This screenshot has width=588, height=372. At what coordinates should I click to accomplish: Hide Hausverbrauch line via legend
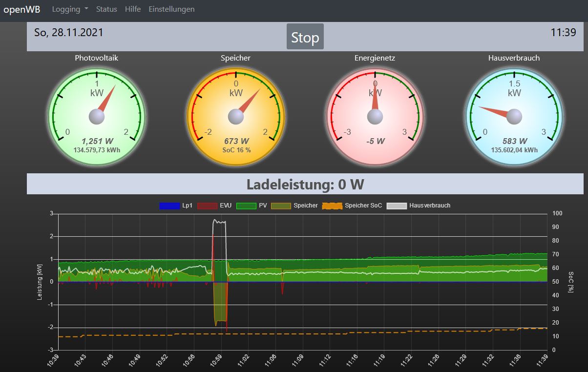click(419, 206)
